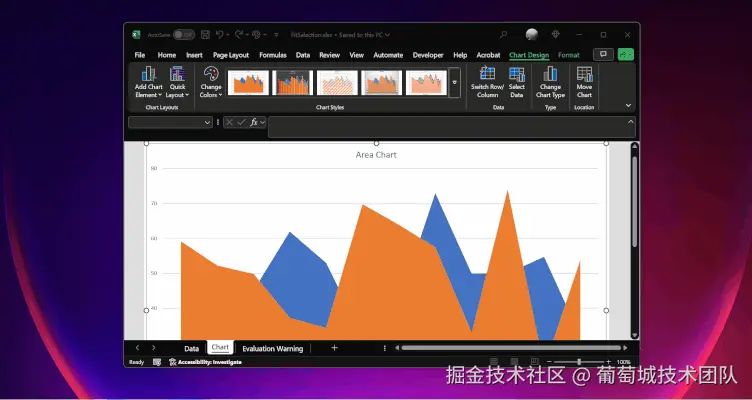Screen dimensions: 752x400
Task: Click the diamond premium icon
Action: [556, 34]
